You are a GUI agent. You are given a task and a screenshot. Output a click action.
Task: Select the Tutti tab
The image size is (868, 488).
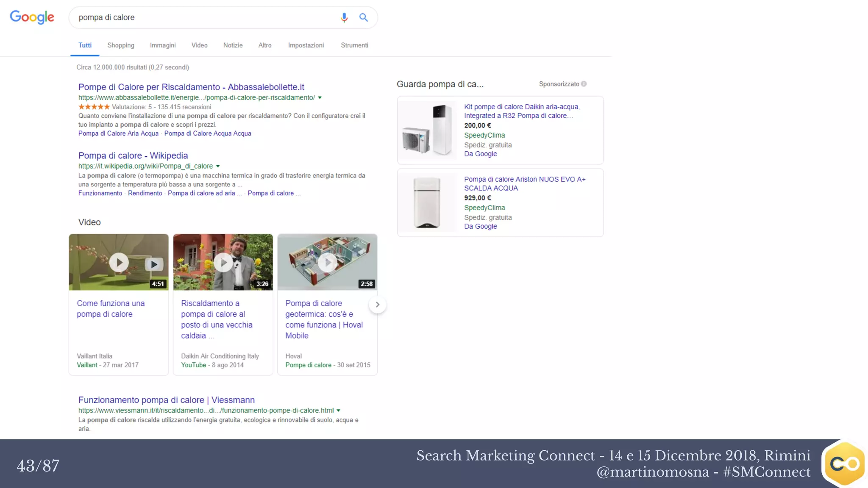pos(85,45)
